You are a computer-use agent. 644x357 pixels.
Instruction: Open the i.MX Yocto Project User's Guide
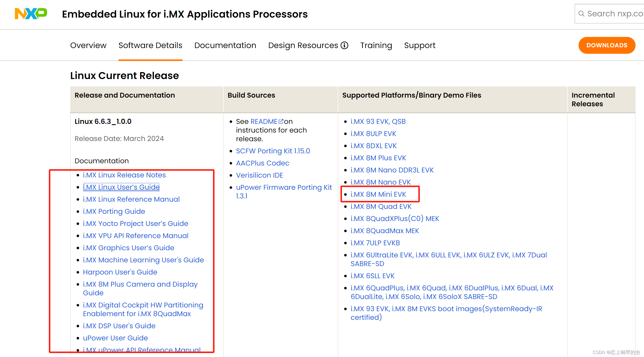[135, 223]
